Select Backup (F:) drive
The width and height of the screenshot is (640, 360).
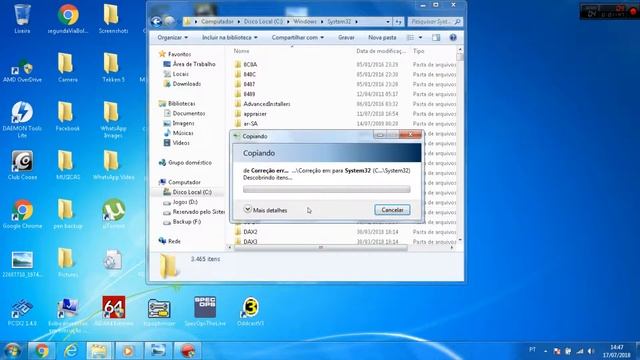coord(182,222)
